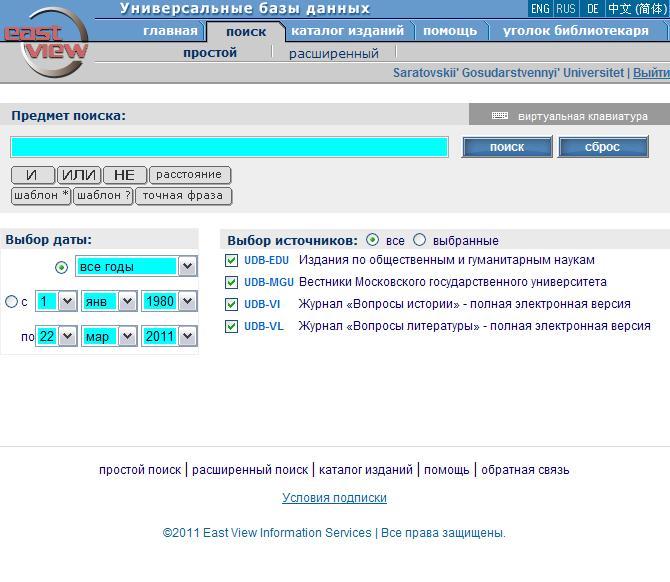Switch language to DE
The height and width of the screenshot is (582, 670).
point(593,9)
